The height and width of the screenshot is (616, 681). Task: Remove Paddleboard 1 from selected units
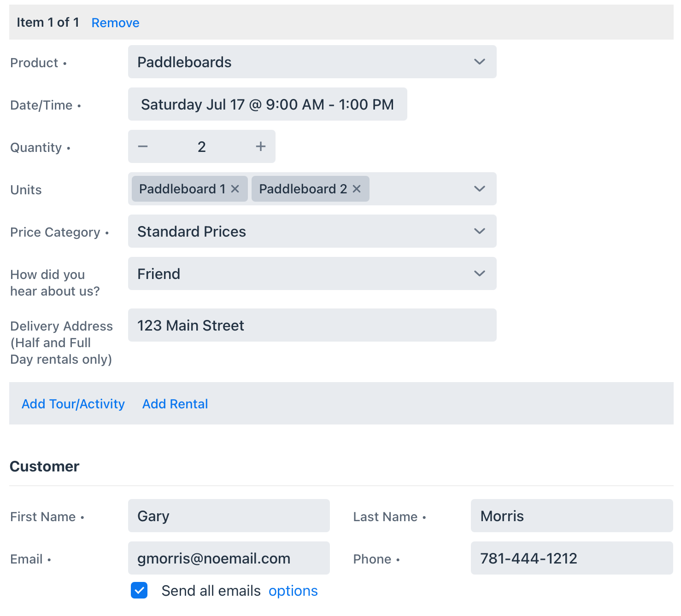(x=235, y=189)
